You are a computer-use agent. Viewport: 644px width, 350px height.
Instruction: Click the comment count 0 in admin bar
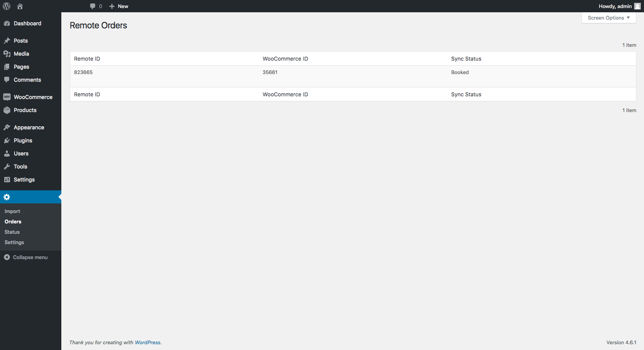[x=100, y=6]
